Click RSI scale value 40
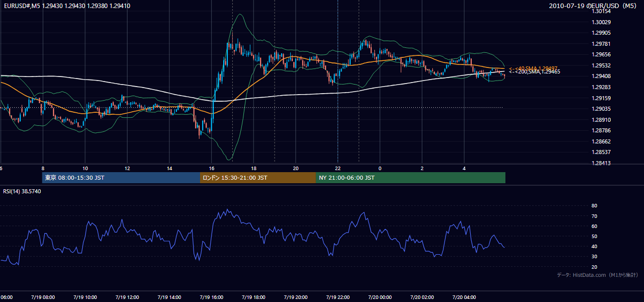Image resolution: width=644 pixels, height=302 pixels. click(x=594, y=247)
